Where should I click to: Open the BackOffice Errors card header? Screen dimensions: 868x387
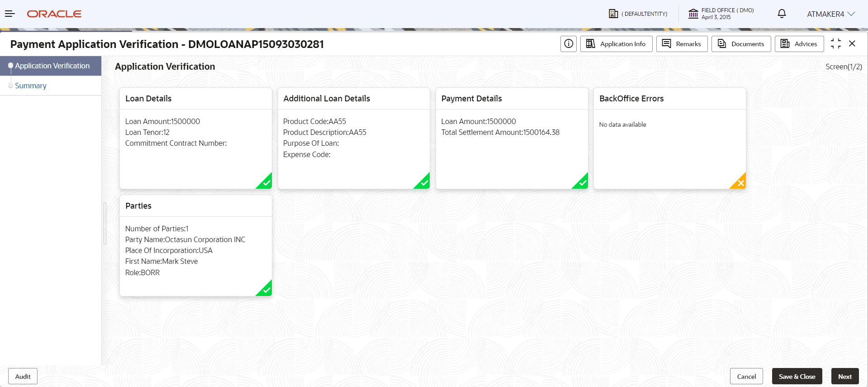[x=670, y=99]
